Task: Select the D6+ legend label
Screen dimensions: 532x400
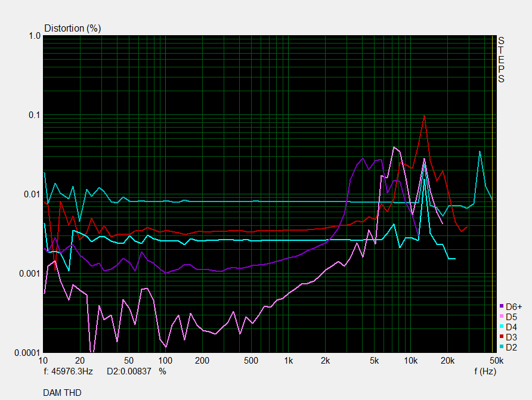Action: (x=514, y=307)
